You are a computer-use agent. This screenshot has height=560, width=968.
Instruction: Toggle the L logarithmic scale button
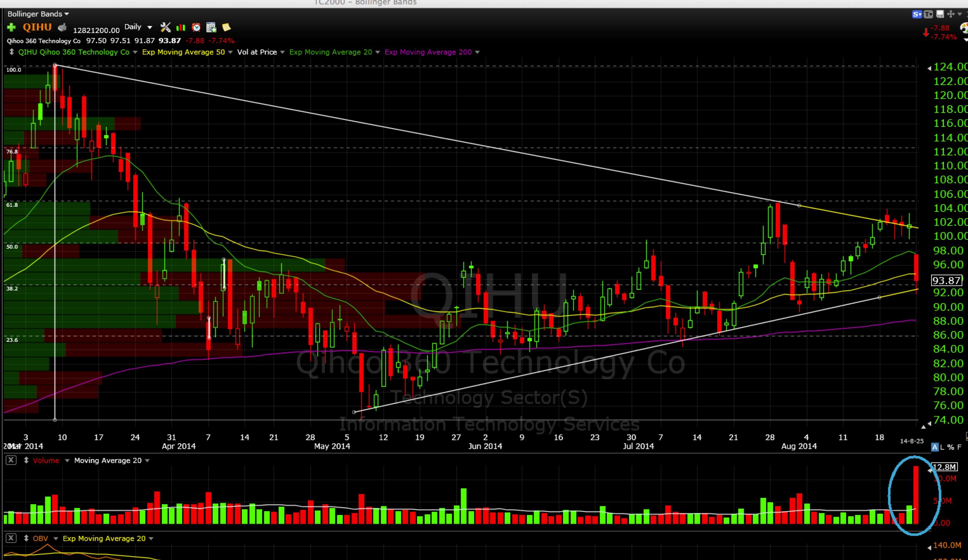[942, 447]
